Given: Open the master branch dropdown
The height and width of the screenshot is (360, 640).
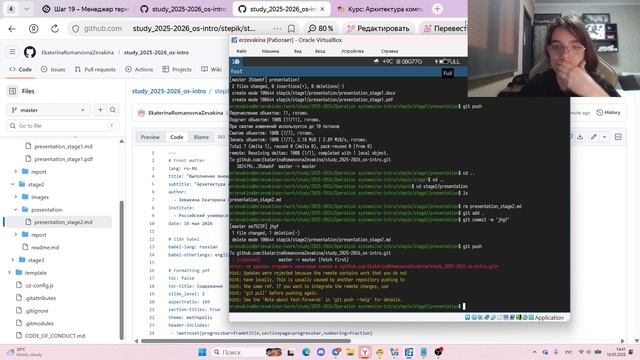Looking at the screenshot, I should click(49, 110).
